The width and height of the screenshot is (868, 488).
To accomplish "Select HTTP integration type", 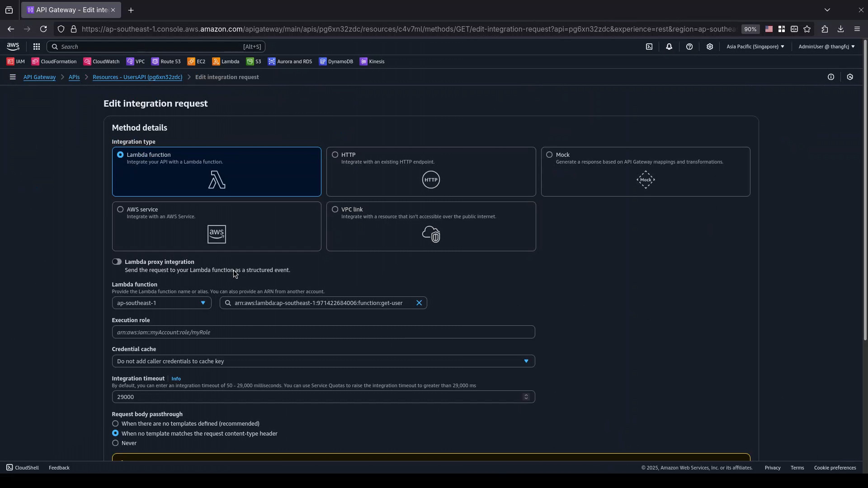I will point(431,172).
